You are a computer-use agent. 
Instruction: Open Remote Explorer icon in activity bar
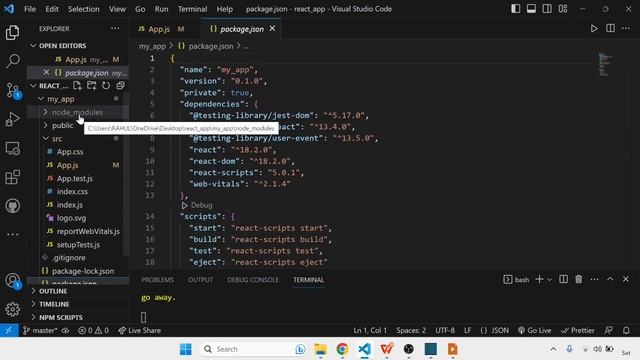[12, 148]
